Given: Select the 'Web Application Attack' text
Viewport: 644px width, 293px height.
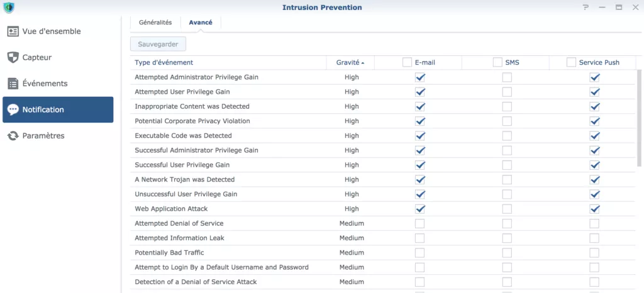Looking at the screenshot, I should [x=171, y=209].
